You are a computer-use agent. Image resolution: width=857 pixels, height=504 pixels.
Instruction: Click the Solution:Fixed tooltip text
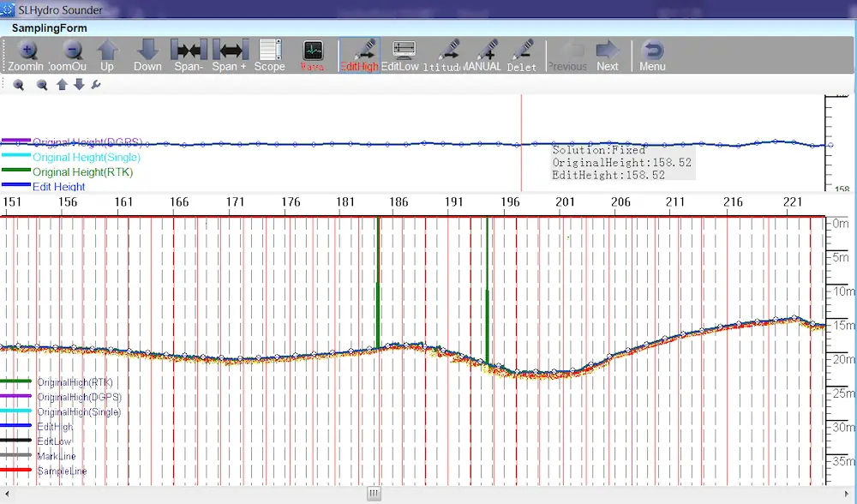point(598,150)
